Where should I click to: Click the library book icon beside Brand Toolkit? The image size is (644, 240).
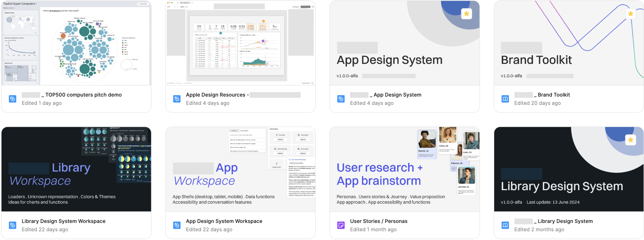coord(505,99)
